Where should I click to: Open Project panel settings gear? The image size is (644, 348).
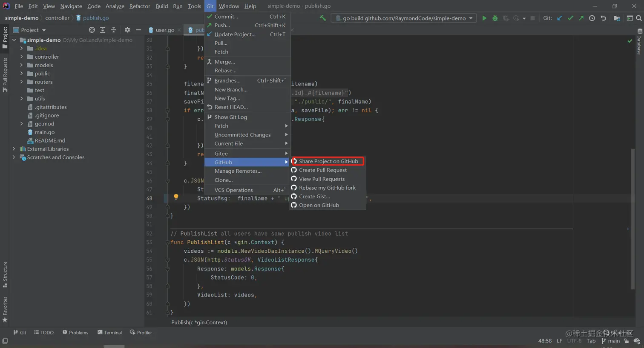[x=127, y=30]
